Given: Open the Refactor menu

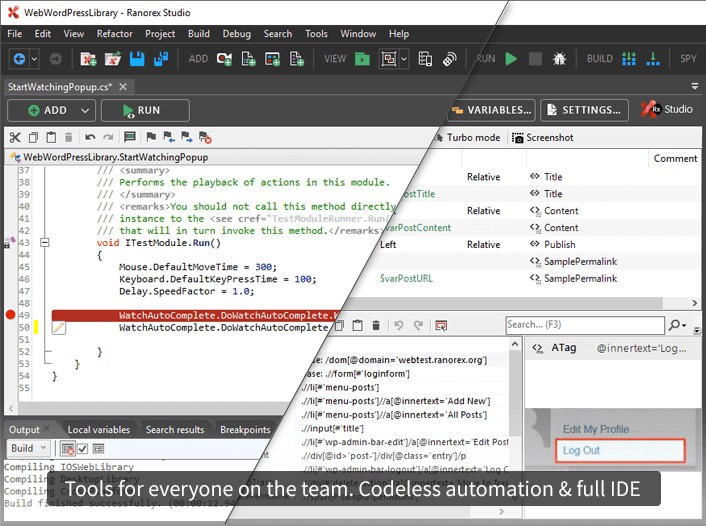Looking at the screenshot, I should coord(114,33).
